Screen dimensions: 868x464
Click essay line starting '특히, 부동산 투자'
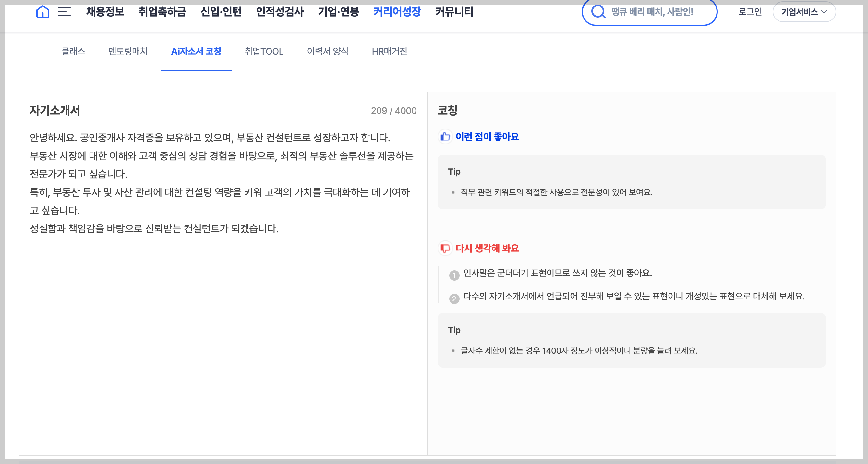[x=220, y=192]
